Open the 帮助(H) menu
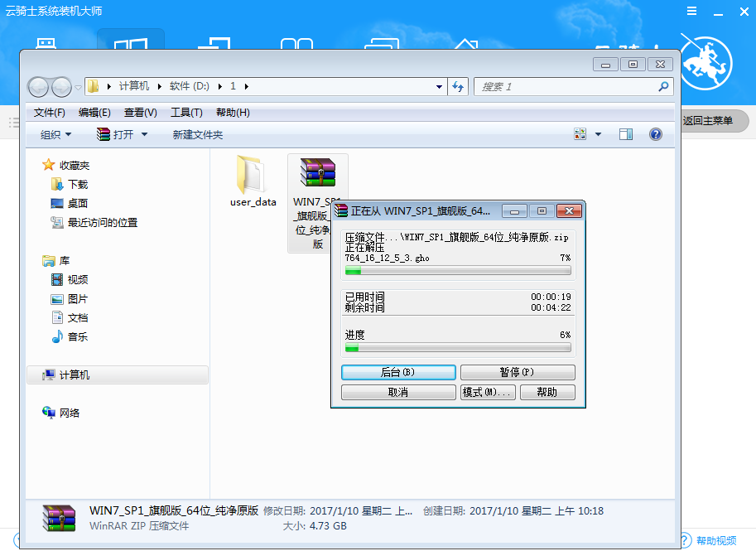756x551 pixels. 233,113
